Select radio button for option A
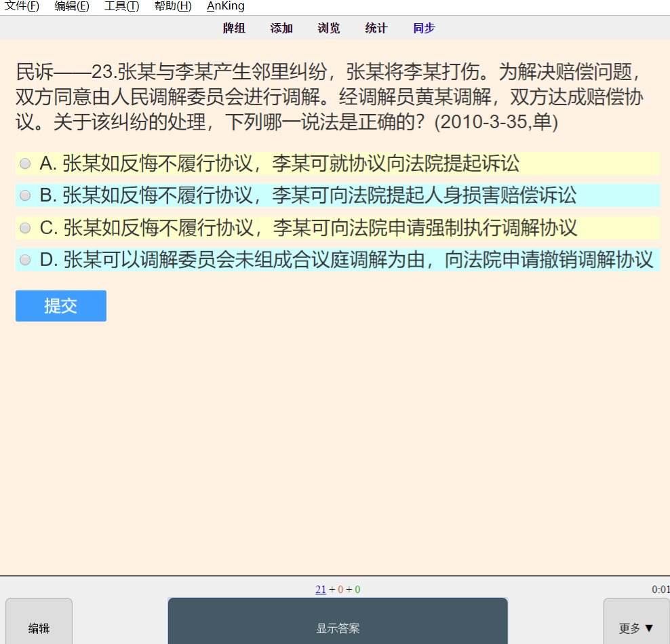 click(25, 164)
